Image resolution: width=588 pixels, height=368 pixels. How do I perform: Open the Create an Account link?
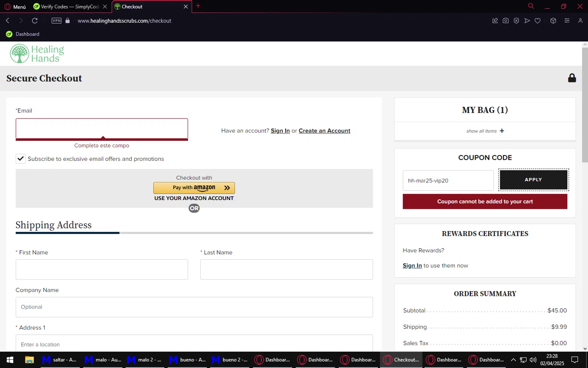click(x=324, y=131)
